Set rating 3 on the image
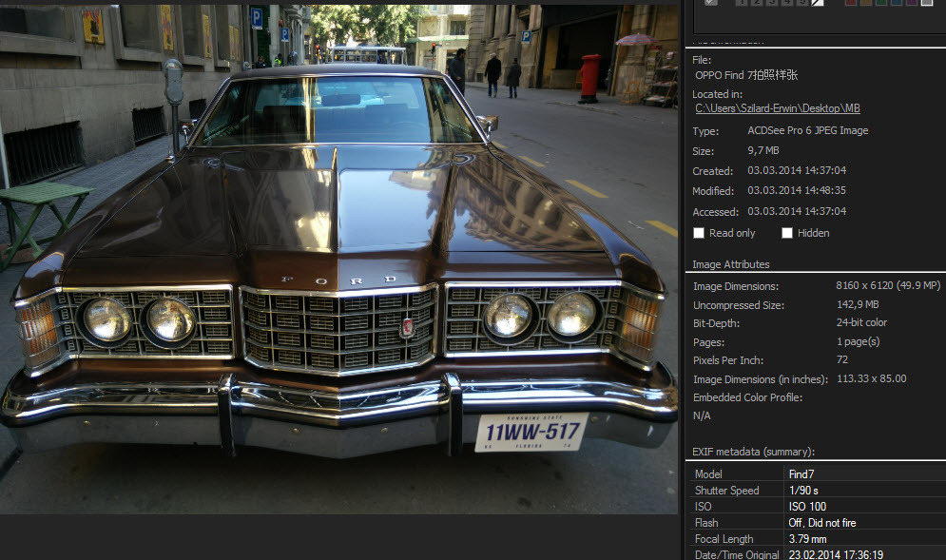Viewport: 946px width, 560px height. 772,3
